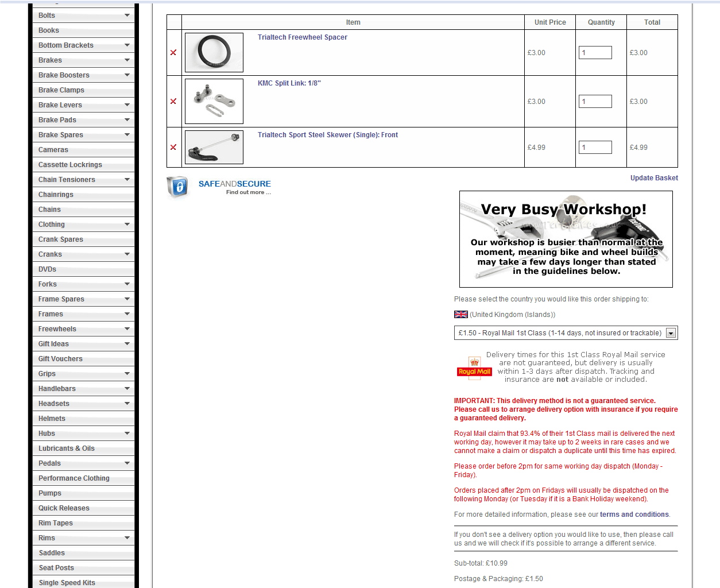Open Trialtech Freewheel Spacer product image
The image size is (720, 588).
214,52
